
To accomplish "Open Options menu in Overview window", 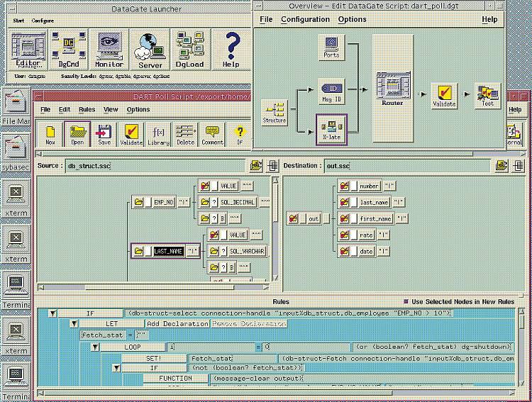I will (352, 19).
